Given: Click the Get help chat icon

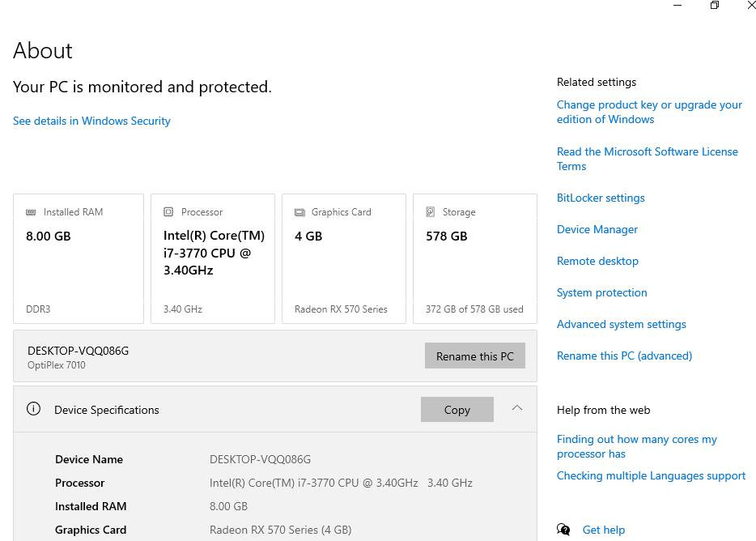Looking at the screenshot, I should pos(563,530).
